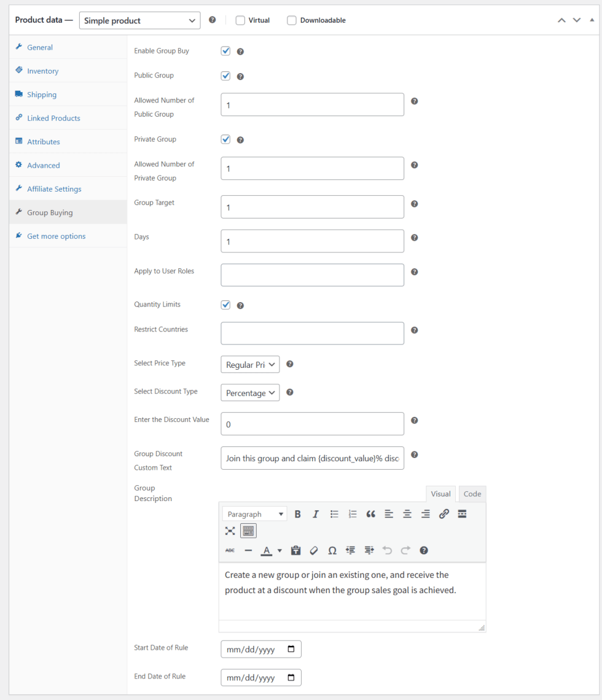Open the text color picker arrow
Screen dimensions: 602x700
click(279, 550)
